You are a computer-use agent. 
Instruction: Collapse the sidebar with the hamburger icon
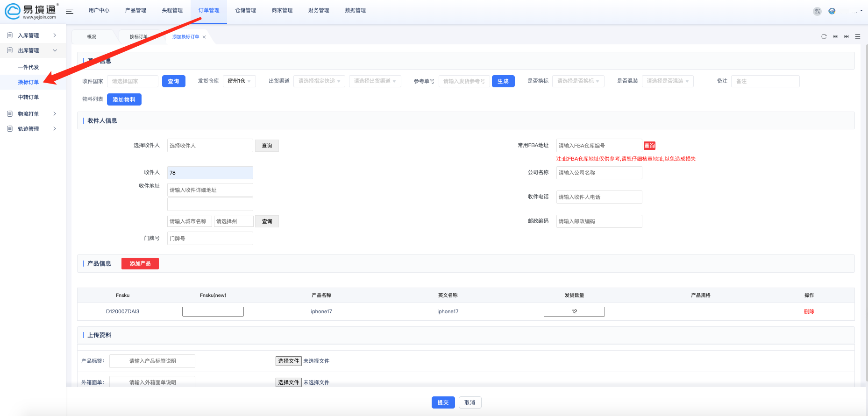70,11
